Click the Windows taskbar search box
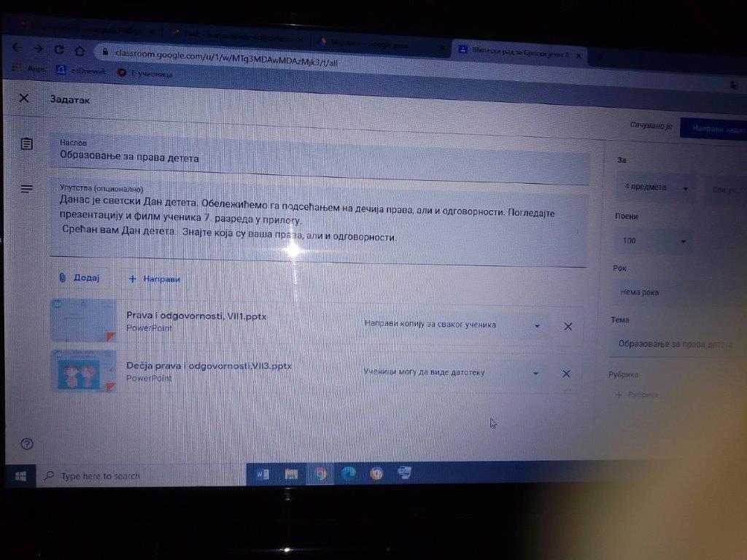 (141, 475)
